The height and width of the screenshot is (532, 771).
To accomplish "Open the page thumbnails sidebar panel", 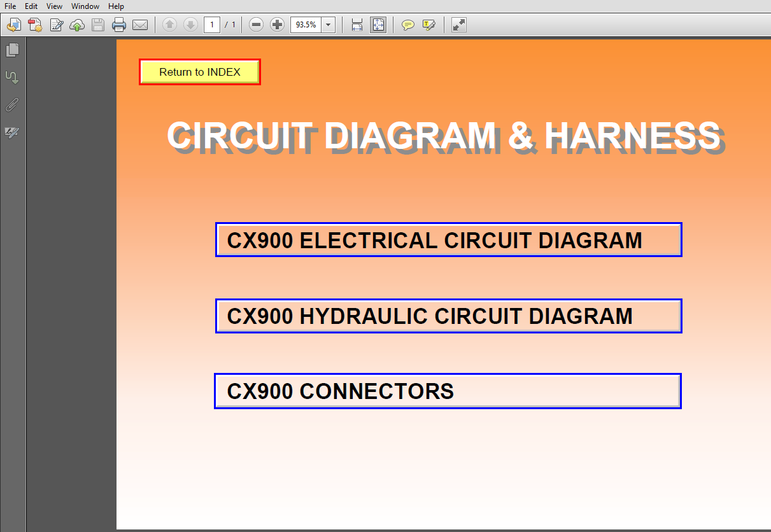I will pos(12,50).
